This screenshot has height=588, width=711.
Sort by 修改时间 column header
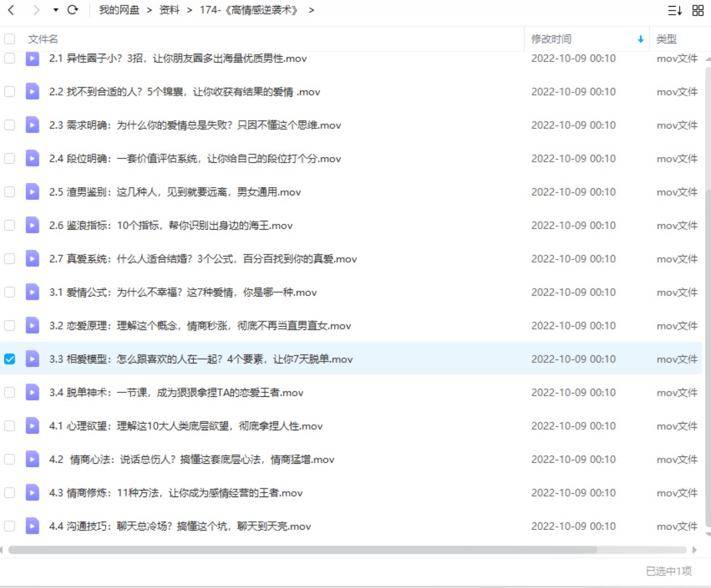[x=551, y=39]
